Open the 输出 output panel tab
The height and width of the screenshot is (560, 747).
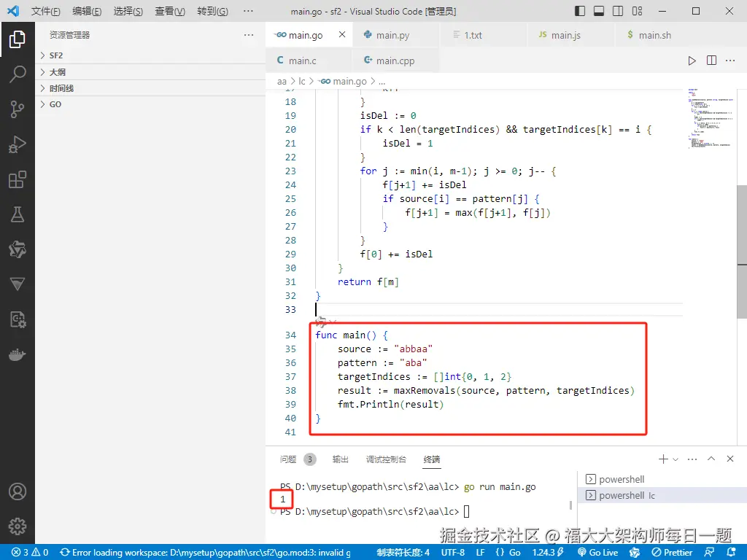click(340, 459)
